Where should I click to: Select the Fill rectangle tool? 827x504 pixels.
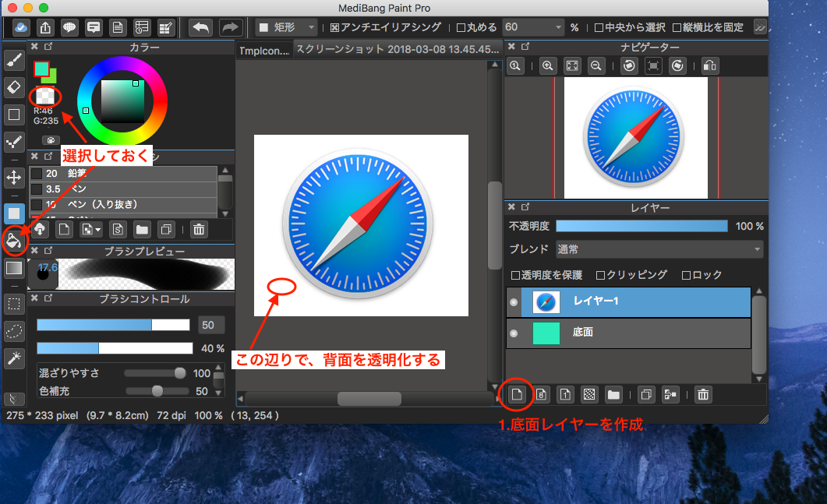pyautogui.click(x=14, y=213)
